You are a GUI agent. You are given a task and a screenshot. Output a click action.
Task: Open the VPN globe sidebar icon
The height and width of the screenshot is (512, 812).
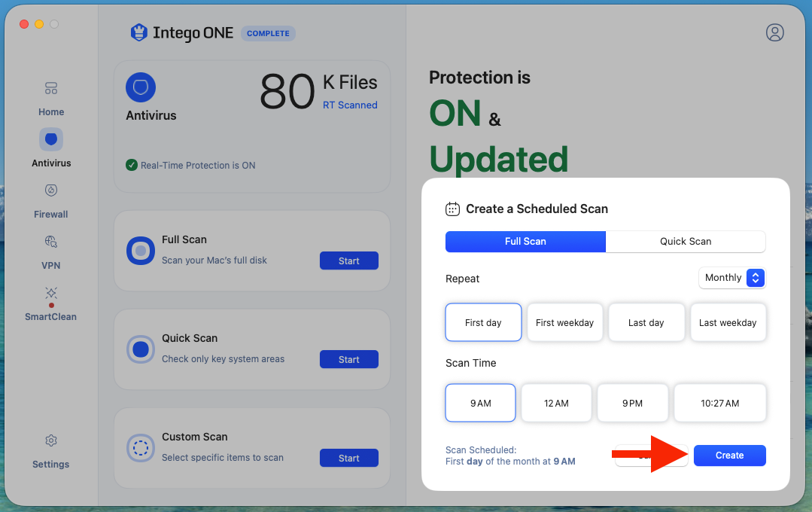tap(50, 242)
